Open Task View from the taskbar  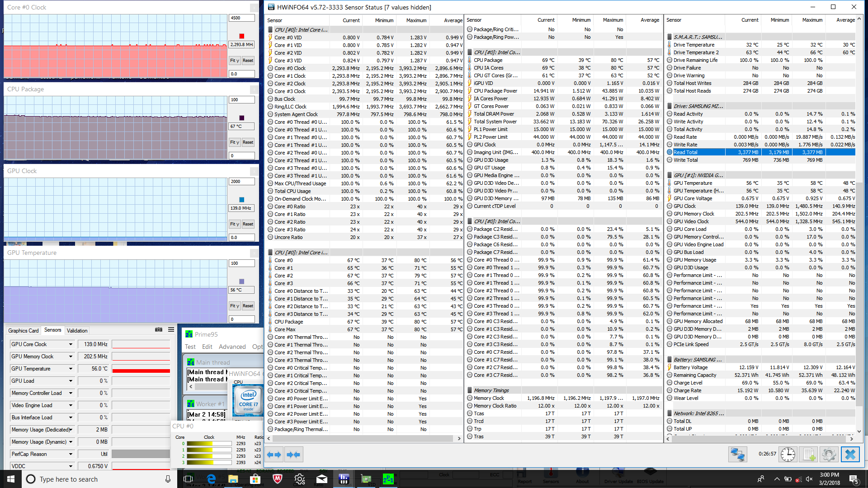188,479
